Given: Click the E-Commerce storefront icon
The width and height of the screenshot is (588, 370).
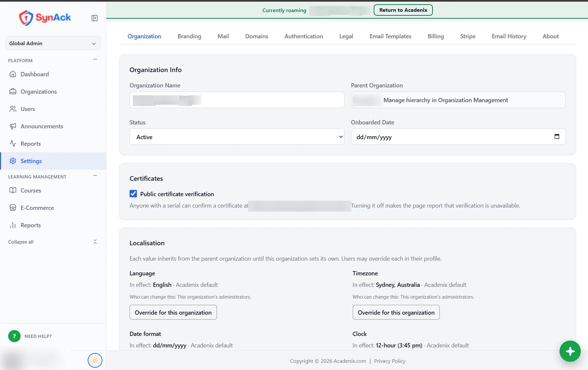Looking at the screenshot, I should pos(13,208).
